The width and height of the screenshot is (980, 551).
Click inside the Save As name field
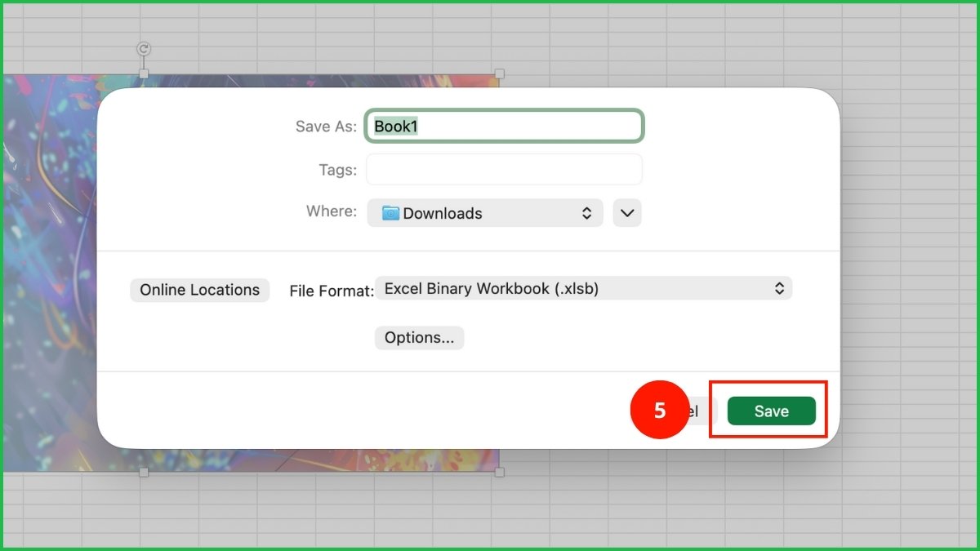[x=504, y=126]
